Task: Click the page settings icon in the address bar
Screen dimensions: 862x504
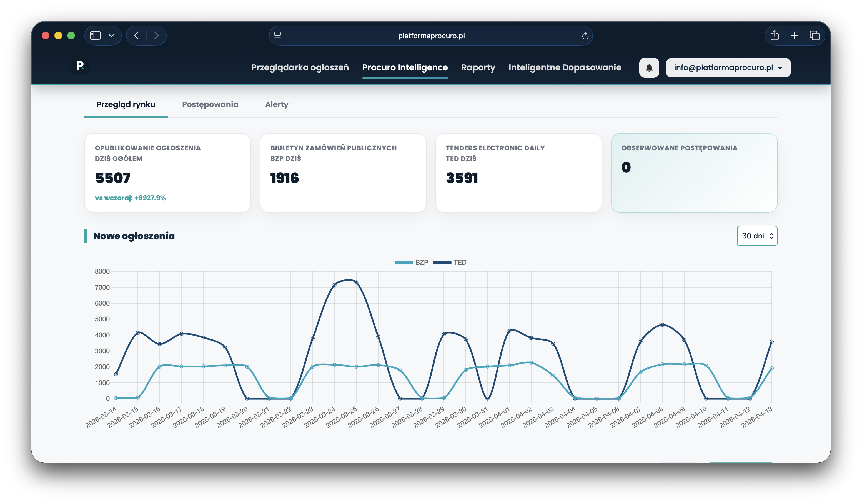Action: click(x=277, y=36)
